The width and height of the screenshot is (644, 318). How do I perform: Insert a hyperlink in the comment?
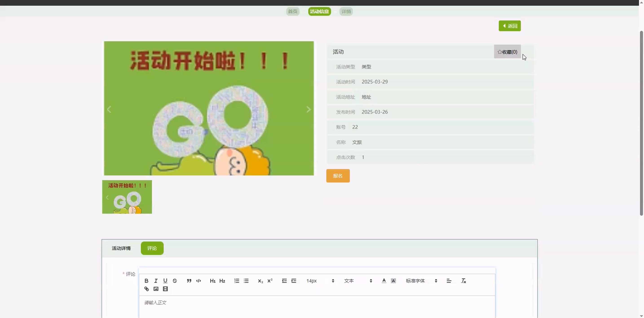(x=146, y=289)
